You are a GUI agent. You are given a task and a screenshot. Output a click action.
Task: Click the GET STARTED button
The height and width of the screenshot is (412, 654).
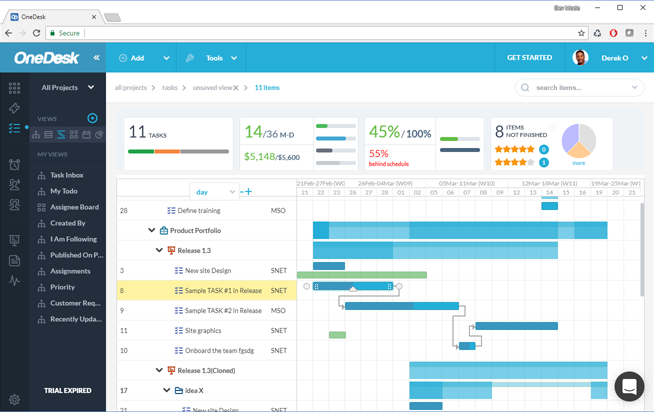[529, 58]
